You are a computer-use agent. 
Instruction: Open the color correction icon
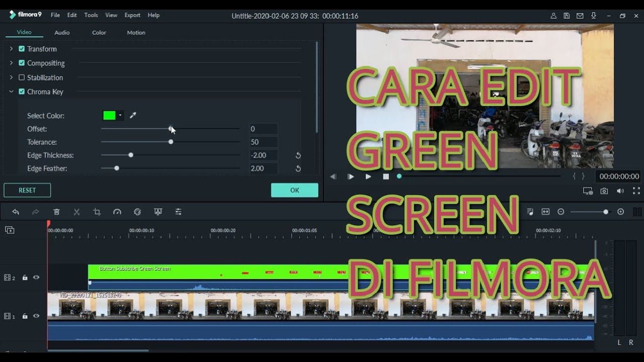pyautogui.click(x=137, y=212)
